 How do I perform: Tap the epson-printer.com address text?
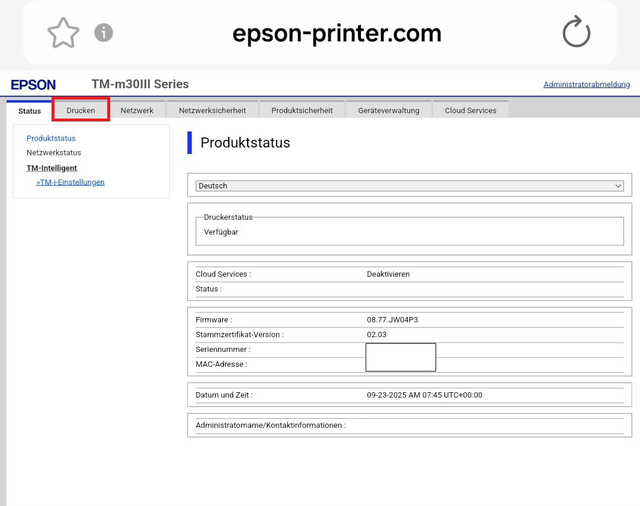(336, 33)
